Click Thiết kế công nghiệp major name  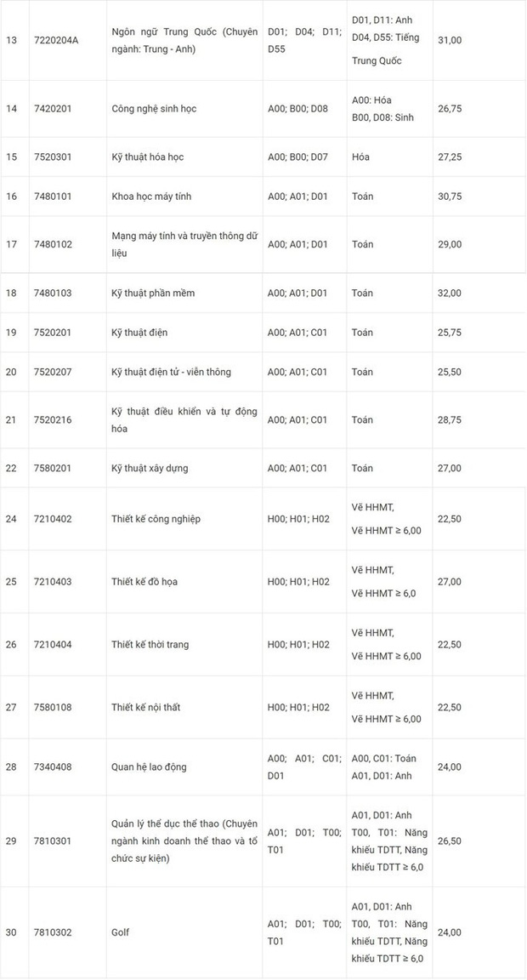tap(156, 519)
